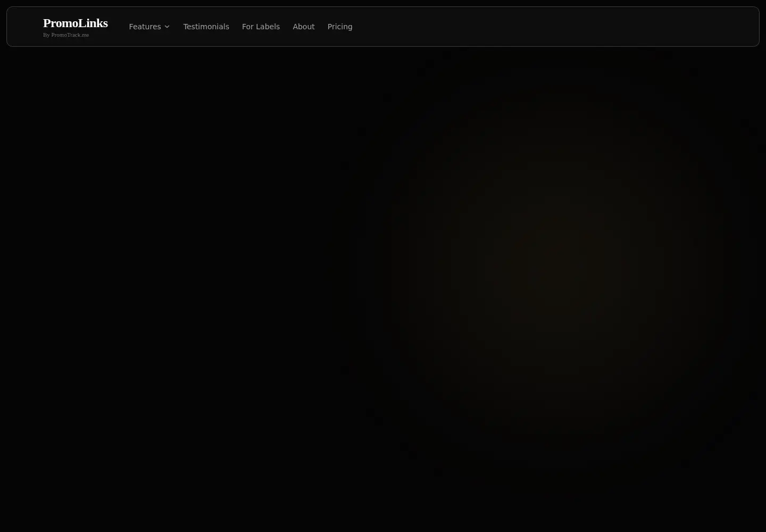
Task: Click the PromoLinks logo title
Action: [x=76, y=23]
